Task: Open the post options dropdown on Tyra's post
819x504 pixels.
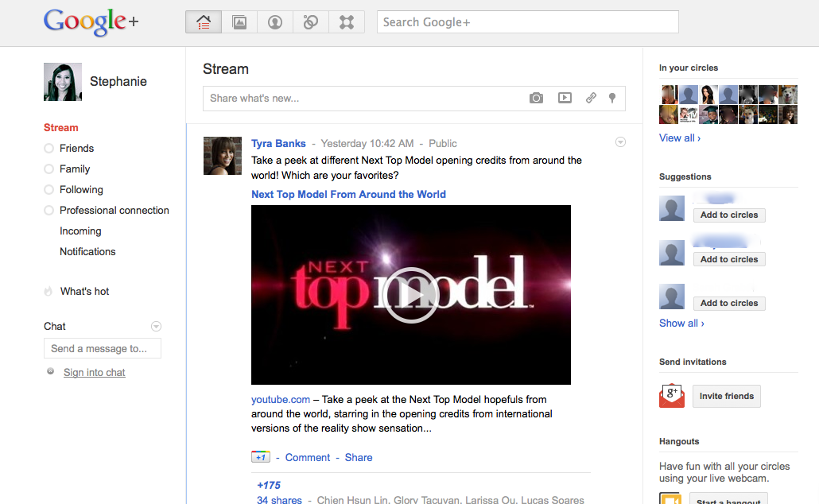Action: coord(620,142)
